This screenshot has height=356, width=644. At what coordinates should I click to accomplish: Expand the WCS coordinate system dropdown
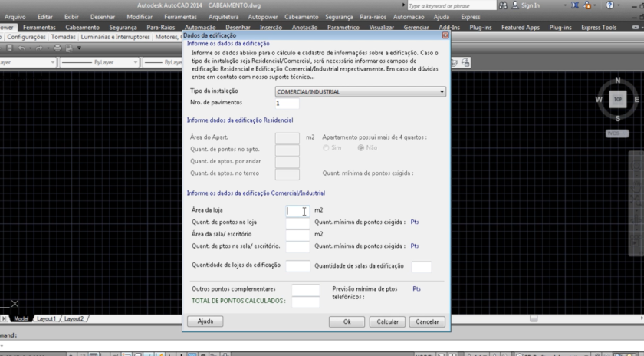(x=617, y=133)
